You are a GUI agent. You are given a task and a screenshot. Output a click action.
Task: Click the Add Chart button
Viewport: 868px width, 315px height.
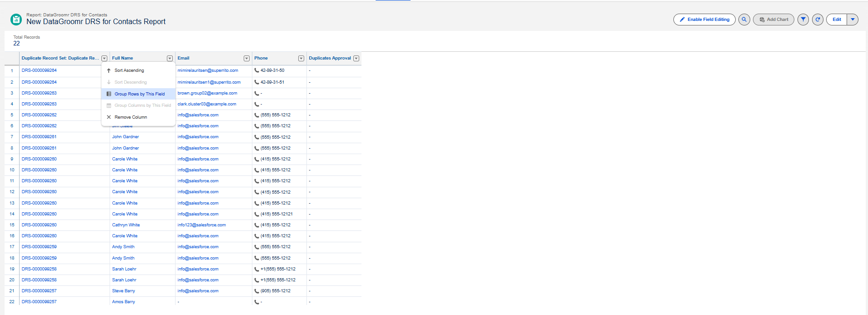click(774, 20)
